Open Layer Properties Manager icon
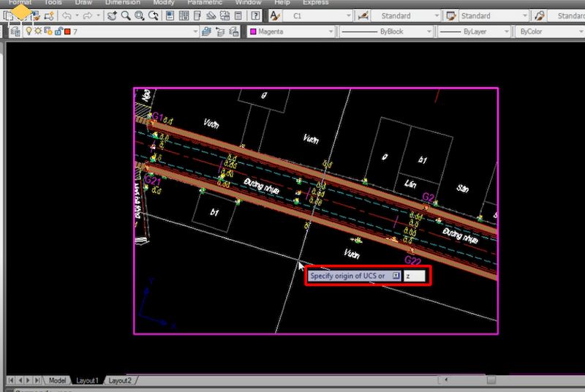 coord(15,31)
